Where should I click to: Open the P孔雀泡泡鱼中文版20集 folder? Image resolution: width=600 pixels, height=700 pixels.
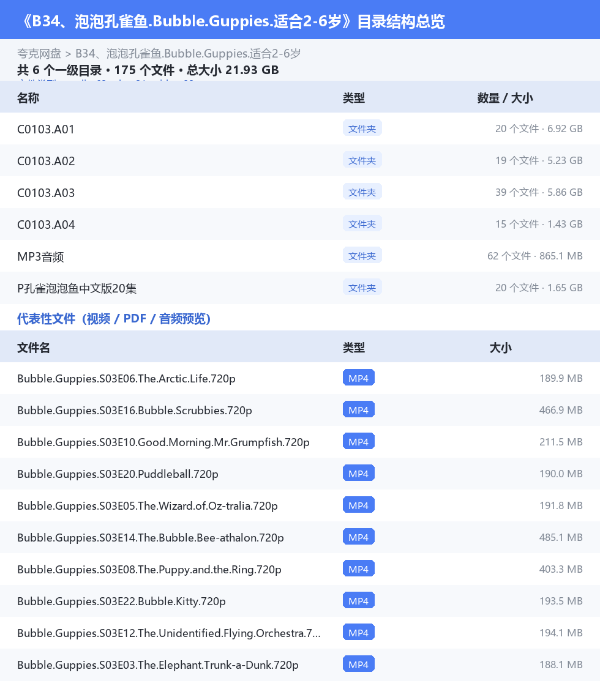tap(300, 288)
